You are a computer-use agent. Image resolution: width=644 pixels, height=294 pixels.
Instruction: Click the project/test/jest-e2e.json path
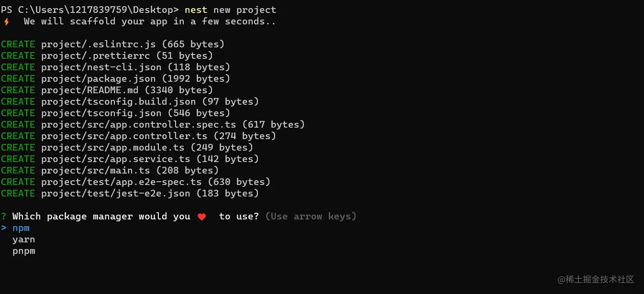115,193
